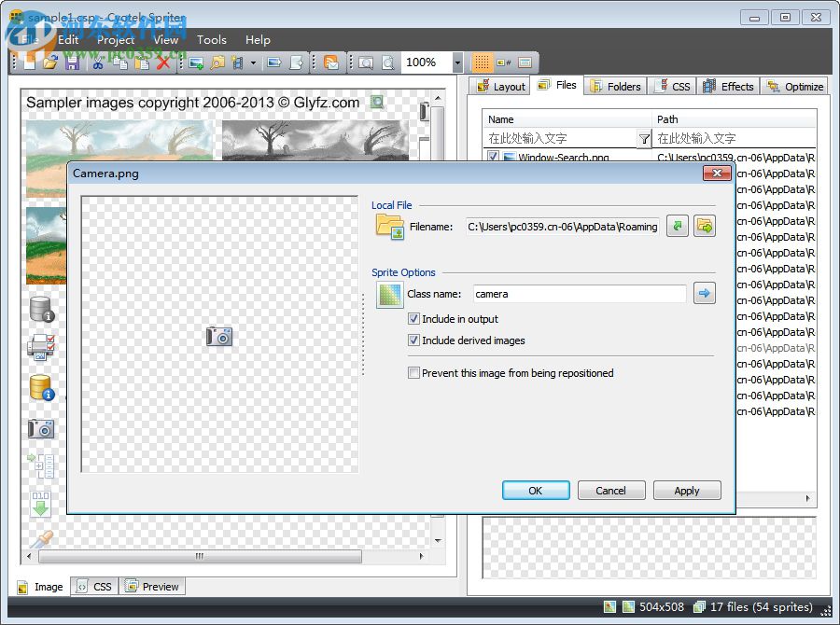
Task: Open the dropdown arrow next to the filmstrip icon
Action: click(253, 62)
